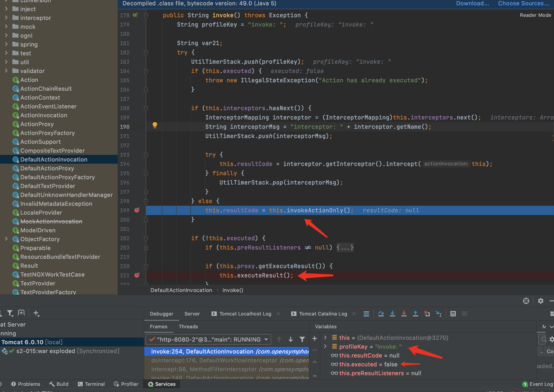Switch to the Threads tab

(x=188, y=326)
